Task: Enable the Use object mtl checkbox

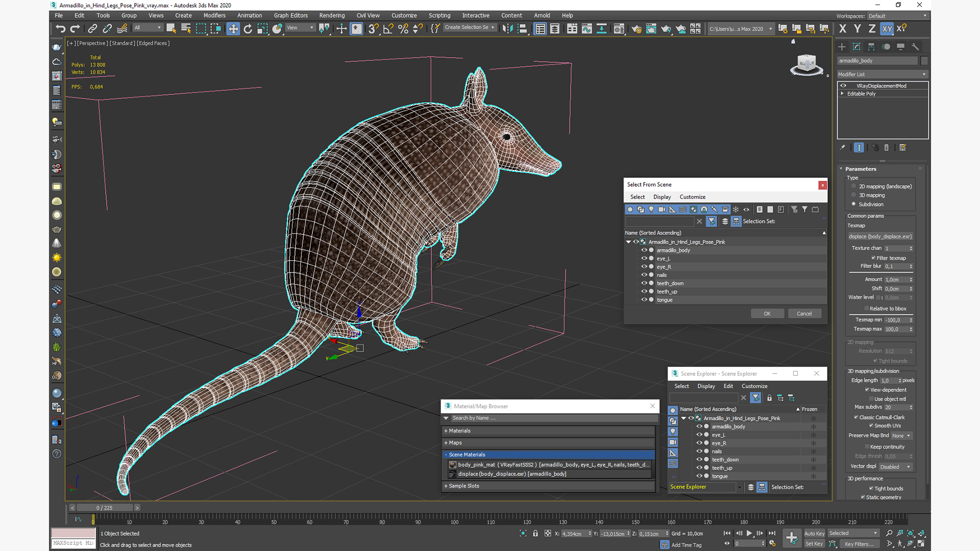Action: coord(871,399)
